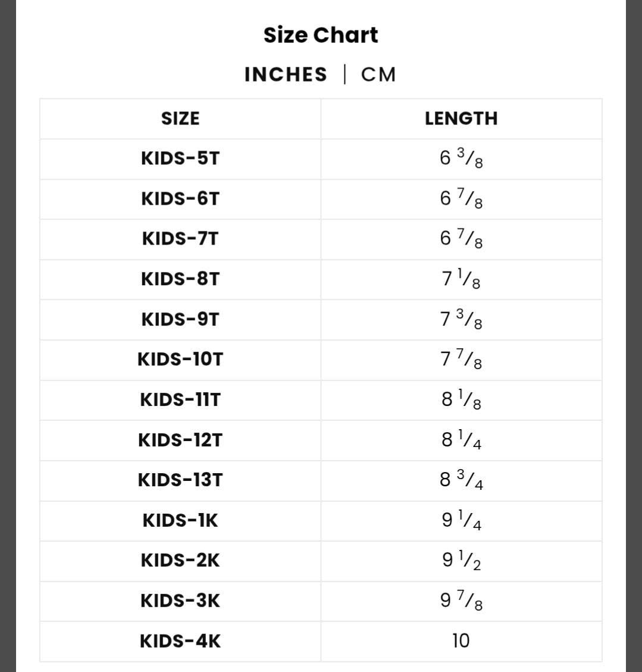Click the 9 1/2 length value
Viewport: 642px width, 672px height.
coord(461,560)
